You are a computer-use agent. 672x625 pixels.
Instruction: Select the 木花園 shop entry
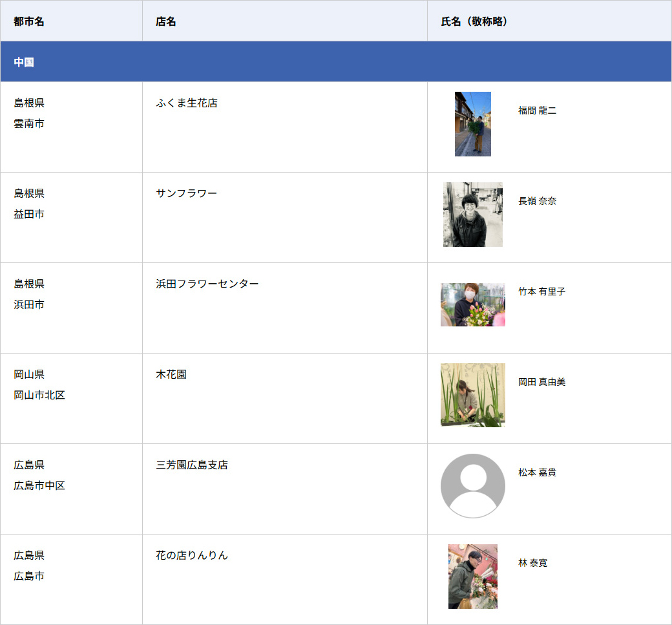click(x=171, y=374)
